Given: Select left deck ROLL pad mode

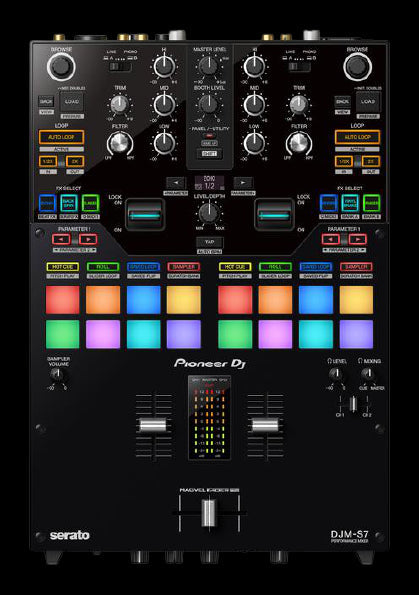Looking at the screenshot, I should pos(103,267).
